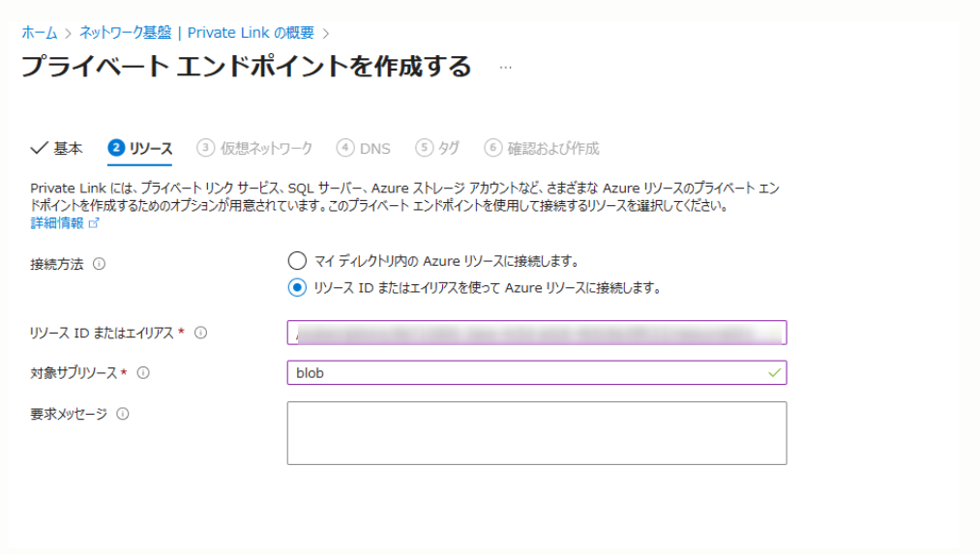Go to the DNS step tab

(x=364, y=148)
